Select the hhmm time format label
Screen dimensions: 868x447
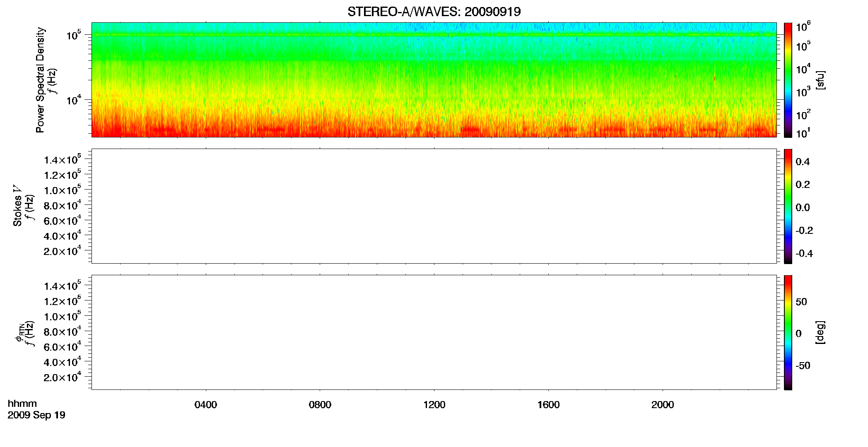(22, 404)
